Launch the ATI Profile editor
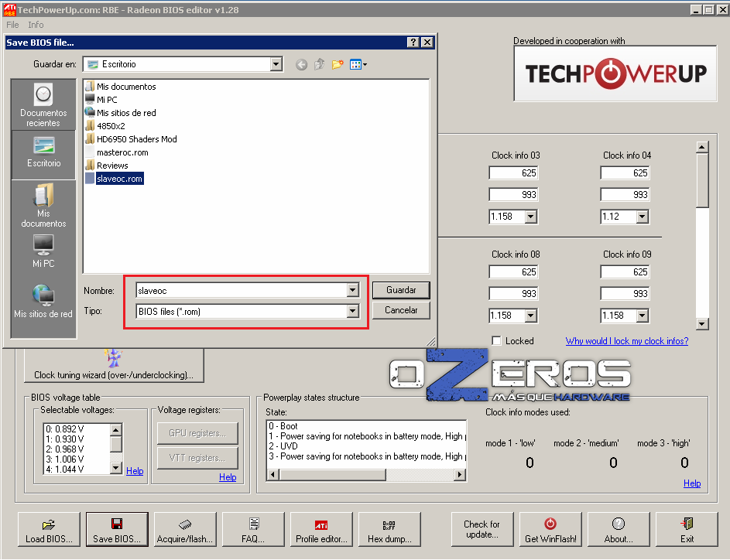Screen dimensions: 730x560 pyautogui.click(x=321, y=530)
